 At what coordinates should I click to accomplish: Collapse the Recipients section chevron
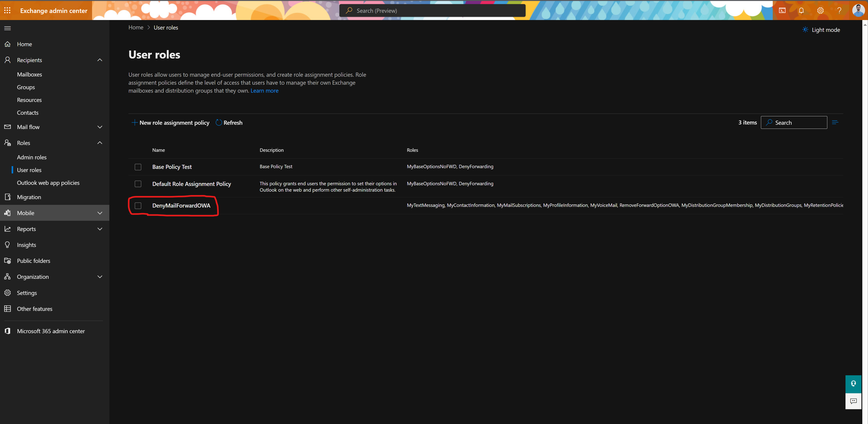[100, 60]
